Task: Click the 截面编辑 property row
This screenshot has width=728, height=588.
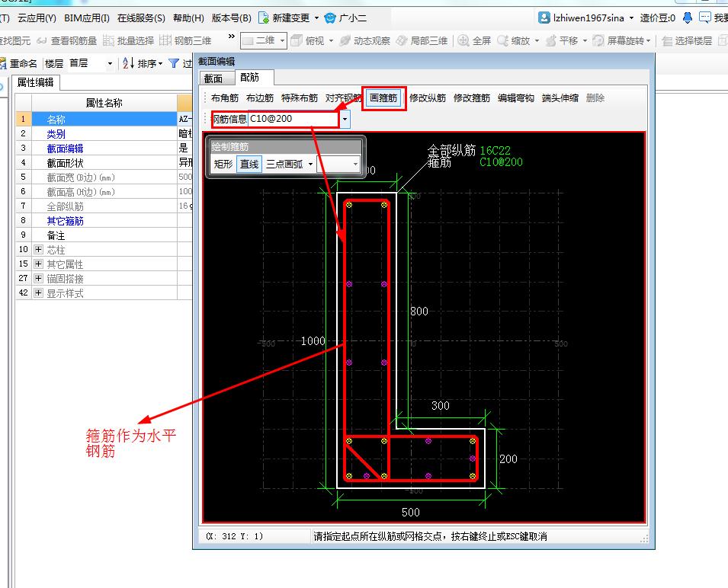Action: pyautogui.click(x=104, y=149)
